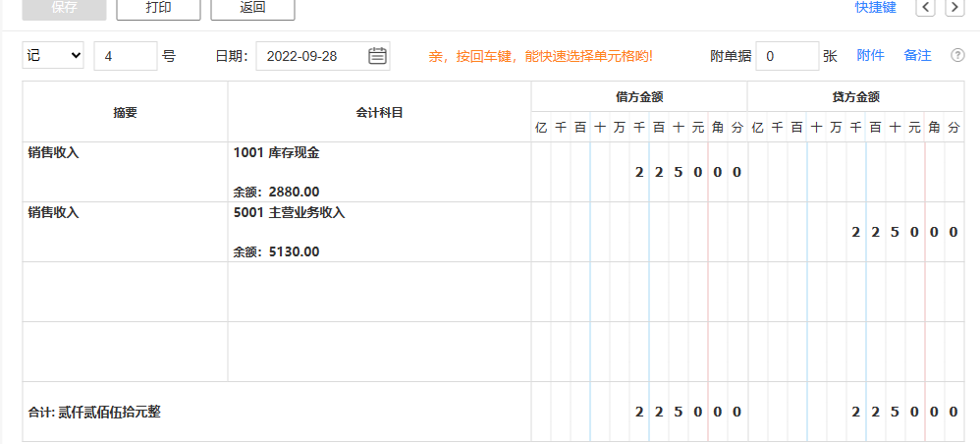Go to next voucher arrow
The width and height of the screenshot is (980, 444).
click(x=953, y=8)
